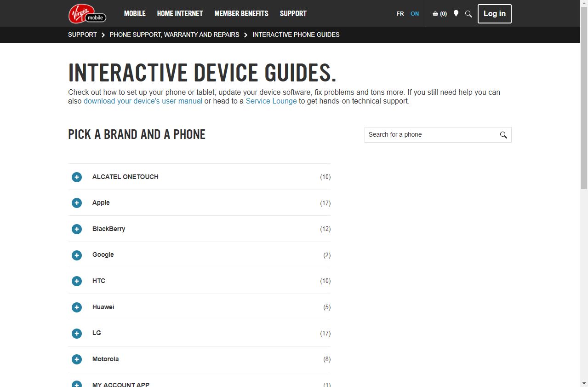Click the Virgin Mobile logo
The height and width of the screenshot is (387, 588).
pos(87,13)
